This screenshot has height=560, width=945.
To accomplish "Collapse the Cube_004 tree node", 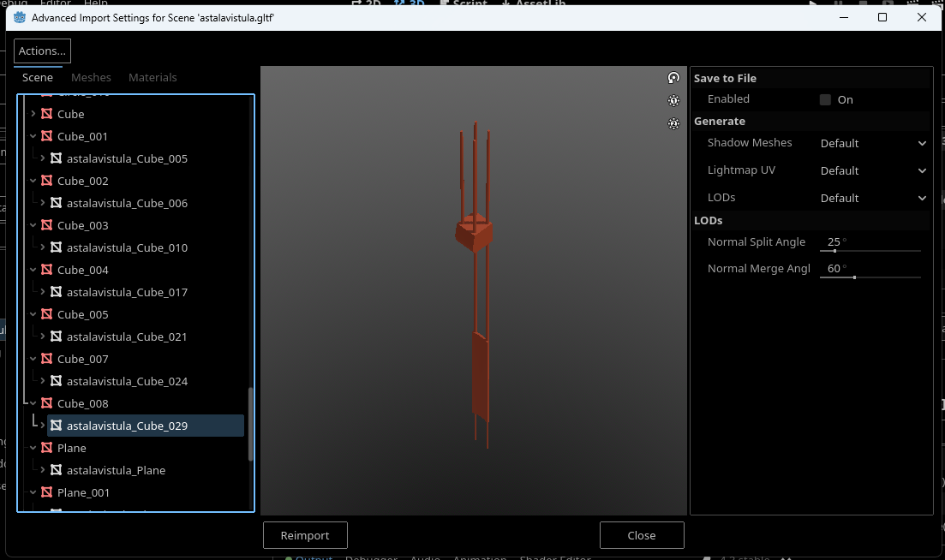I will [x=33, y=270].
